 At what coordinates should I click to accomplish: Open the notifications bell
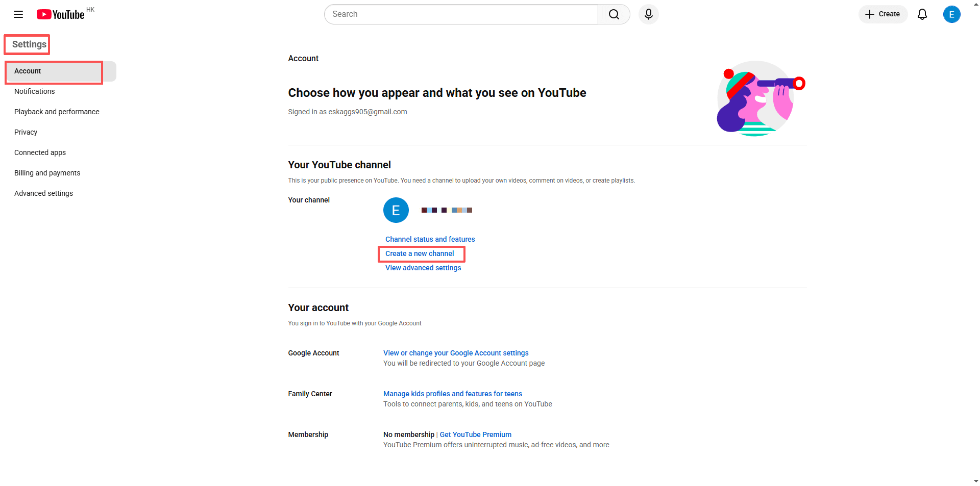point(922,14)
